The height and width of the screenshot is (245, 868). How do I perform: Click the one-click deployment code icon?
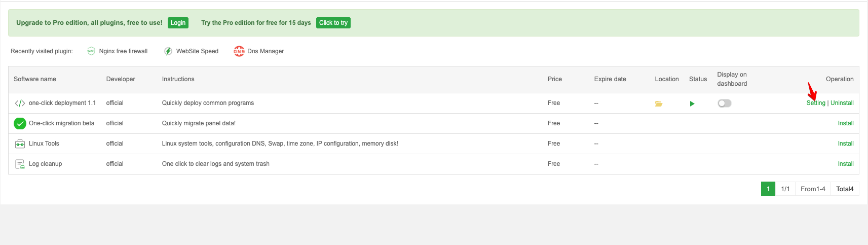point(20,103)
